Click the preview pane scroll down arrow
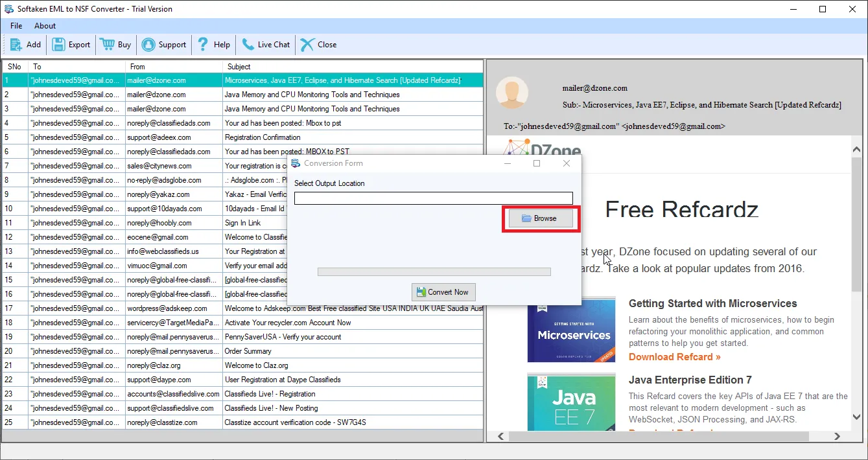The width and height of the screenshot is (868, 460). coord(856,417)
